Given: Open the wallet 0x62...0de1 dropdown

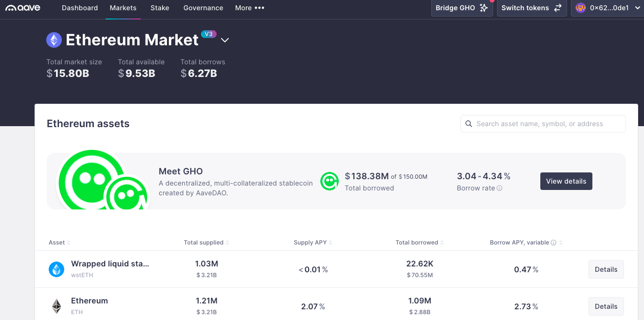Looking at the screenshot, I should pos(607,8).
